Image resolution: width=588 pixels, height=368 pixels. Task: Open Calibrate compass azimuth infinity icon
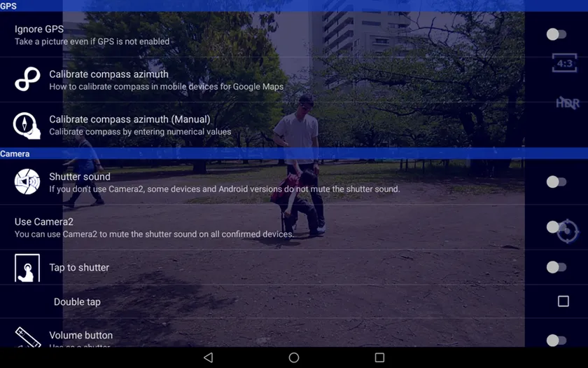(27, 79)
